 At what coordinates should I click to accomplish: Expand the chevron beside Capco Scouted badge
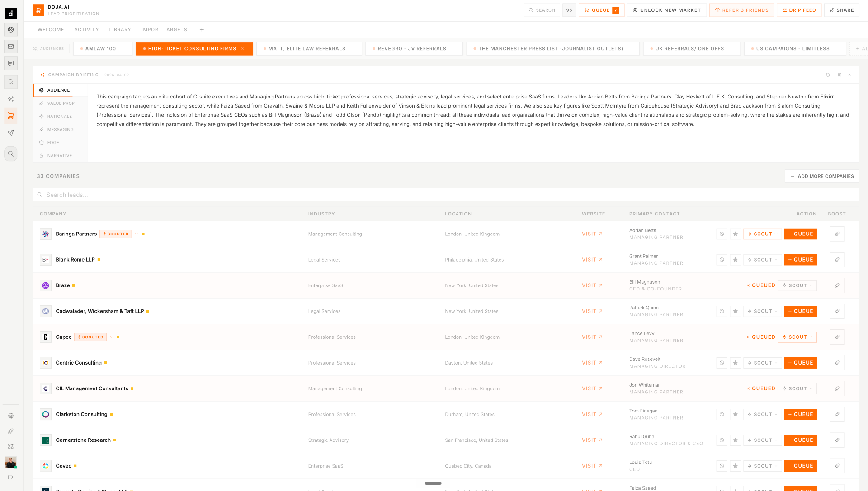[112, 337]
